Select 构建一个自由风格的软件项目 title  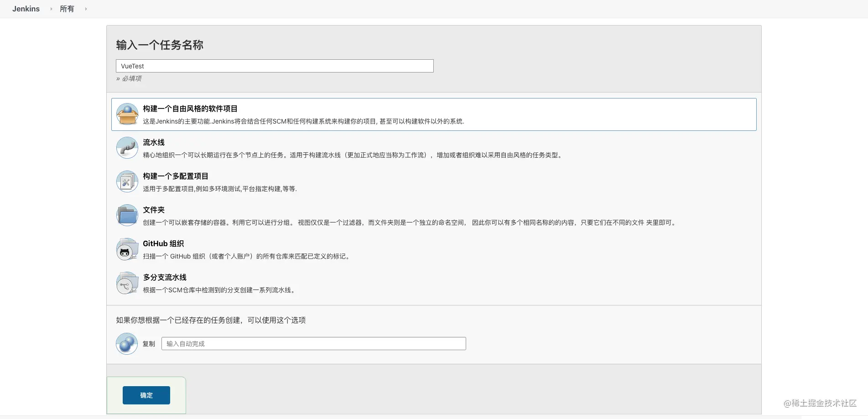point(190,109)
